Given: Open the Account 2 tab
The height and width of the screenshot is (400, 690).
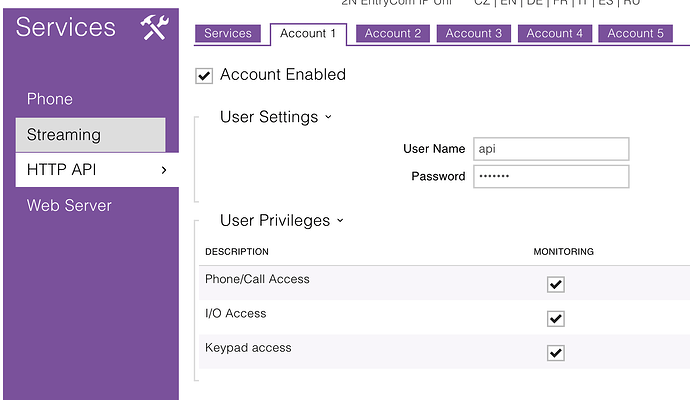Looking at the screenshot, I should (x=393, y=33).
